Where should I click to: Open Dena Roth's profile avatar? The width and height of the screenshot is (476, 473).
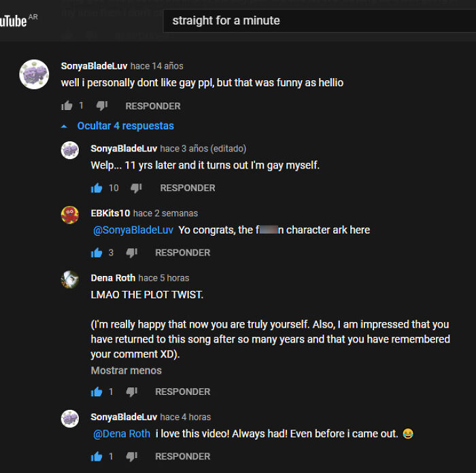[x=70, y=279]
